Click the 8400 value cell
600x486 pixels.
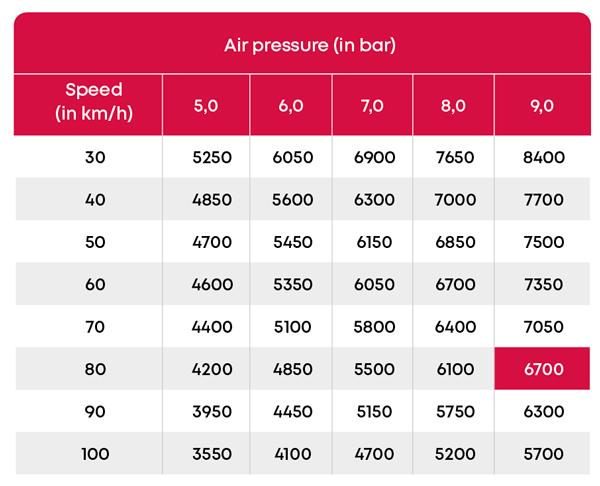544,157
